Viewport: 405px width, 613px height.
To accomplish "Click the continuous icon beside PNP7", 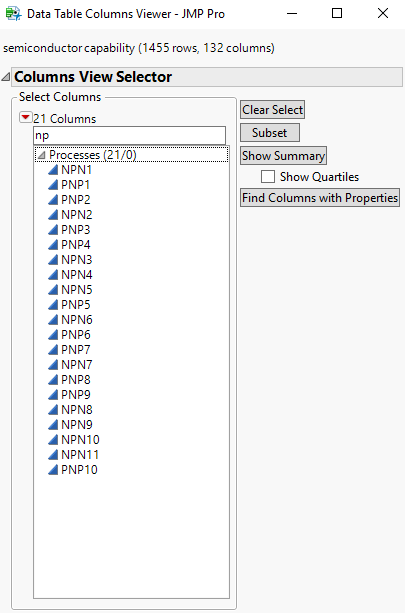I will click(53, 350).
